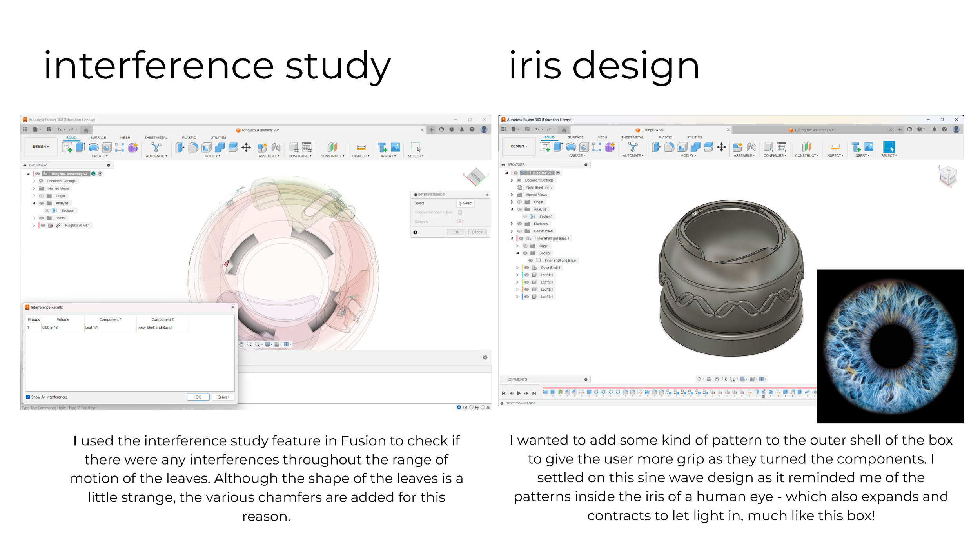
Task: Click the Create Sketch icon in left window
Action: click(x=67, y=148)
